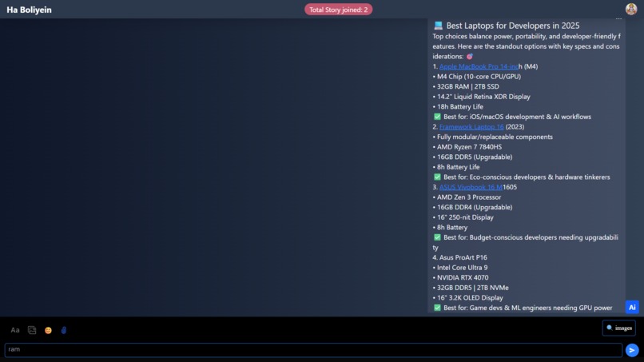Click the 'M4 Chip (10-core CPU/GPU)' line

click(476, 77)
